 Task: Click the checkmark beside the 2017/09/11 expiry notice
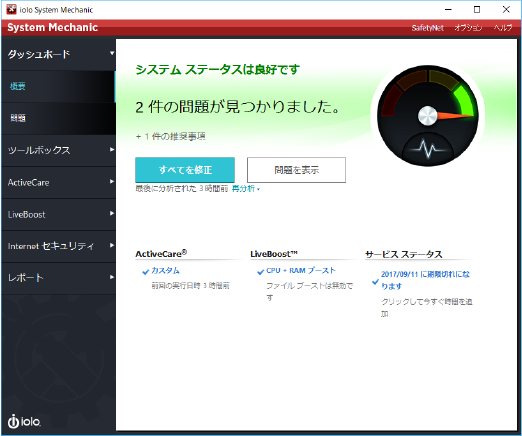click(x=375, y=282)
